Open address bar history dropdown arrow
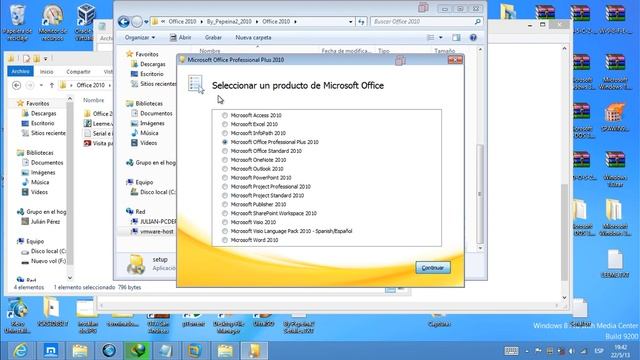 pos(350,22)
